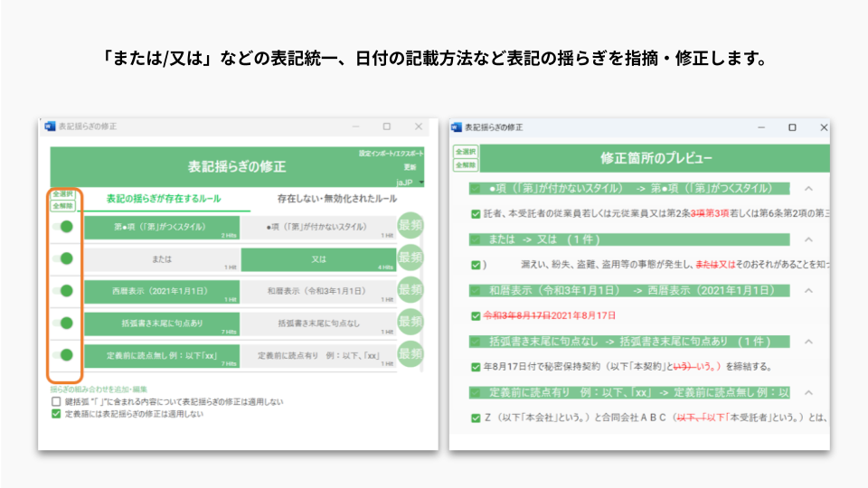Toggle header checkbox of 括弧書き末尾に句点なし group

coord(475,342)
